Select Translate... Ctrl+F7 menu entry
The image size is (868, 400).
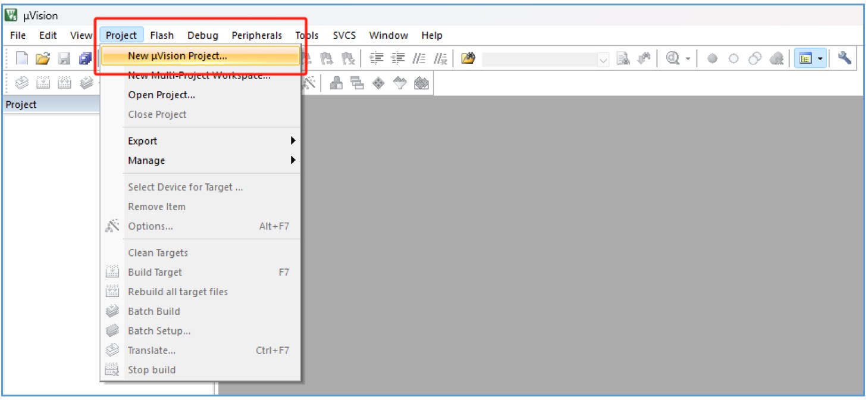[200, 351]
